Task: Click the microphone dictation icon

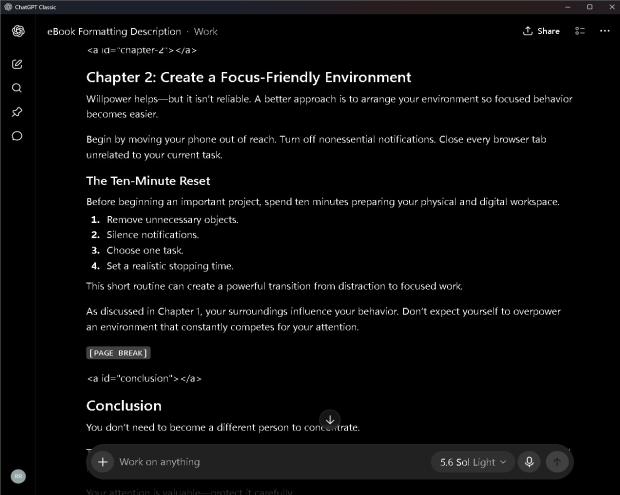Action: [x=529, y=462]
